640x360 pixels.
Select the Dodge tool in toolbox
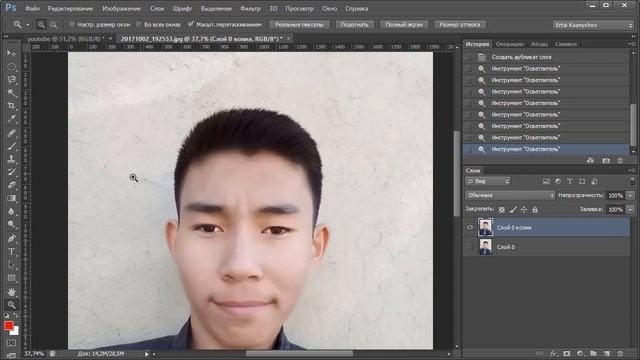(11, 224)
